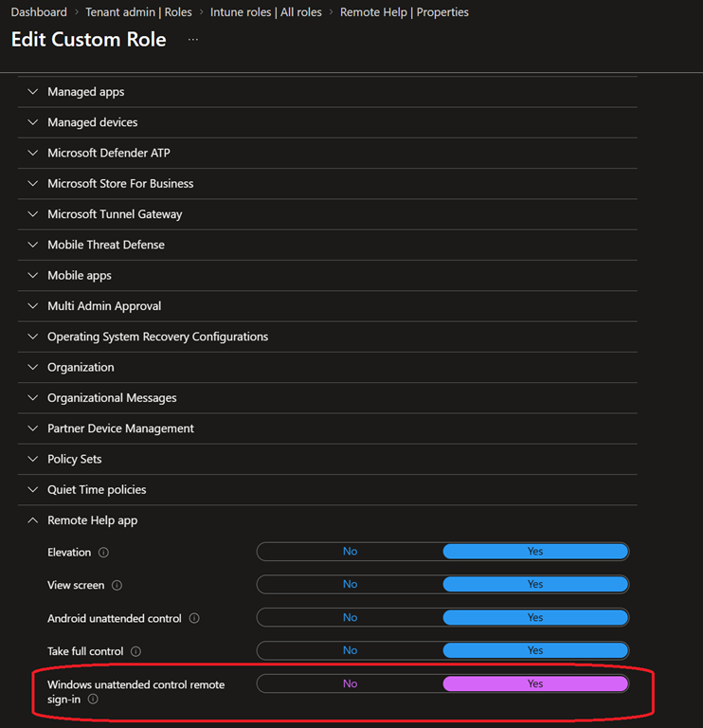Click the info icon next to Elevation

(103, 553)
